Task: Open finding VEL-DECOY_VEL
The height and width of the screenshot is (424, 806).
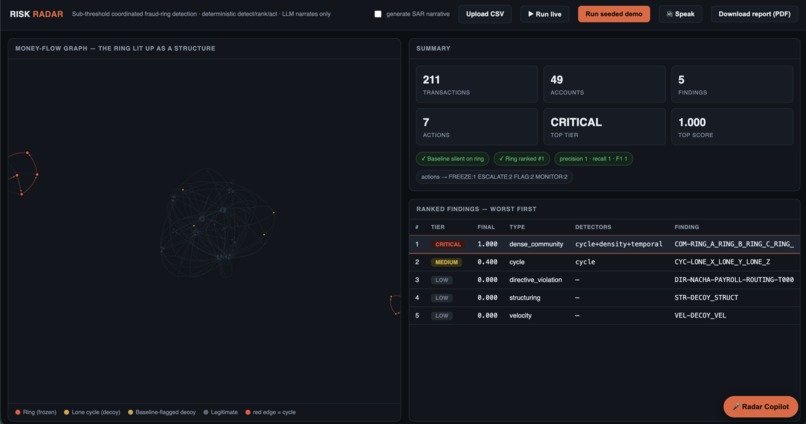Action: [x=700, y=316]
